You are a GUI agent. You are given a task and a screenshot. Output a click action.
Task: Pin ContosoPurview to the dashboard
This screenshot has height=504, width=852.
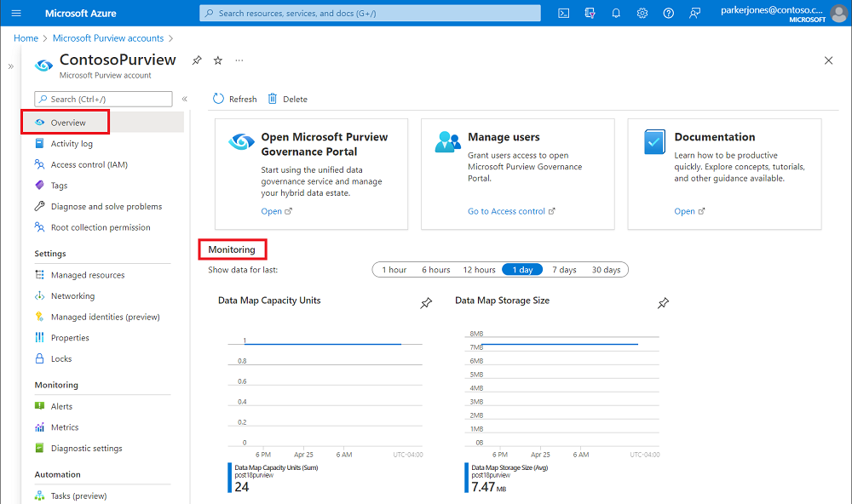[x=197, y=60]
